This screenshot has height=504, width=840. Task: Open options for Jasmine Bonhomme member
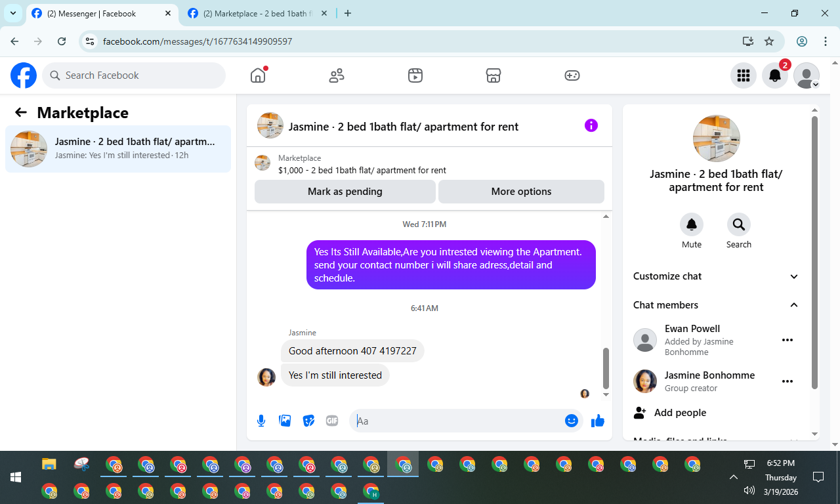coord(787,381)
